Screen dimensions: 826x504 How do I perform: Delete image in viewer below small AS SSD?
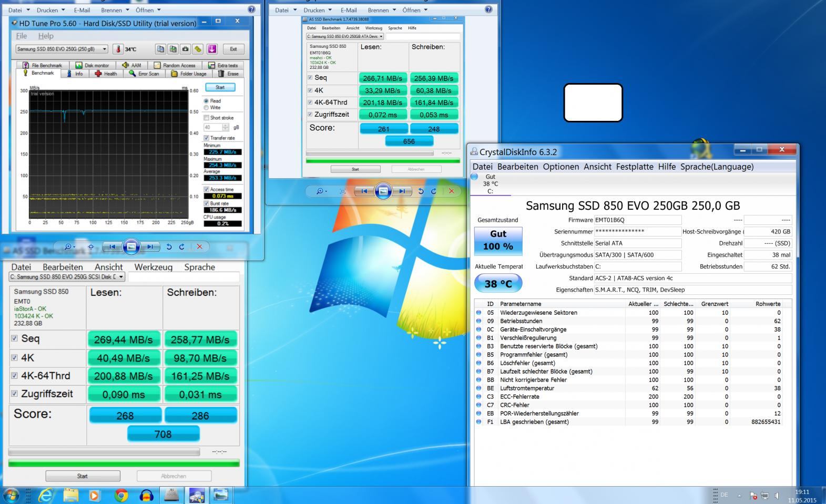point(451,191)
